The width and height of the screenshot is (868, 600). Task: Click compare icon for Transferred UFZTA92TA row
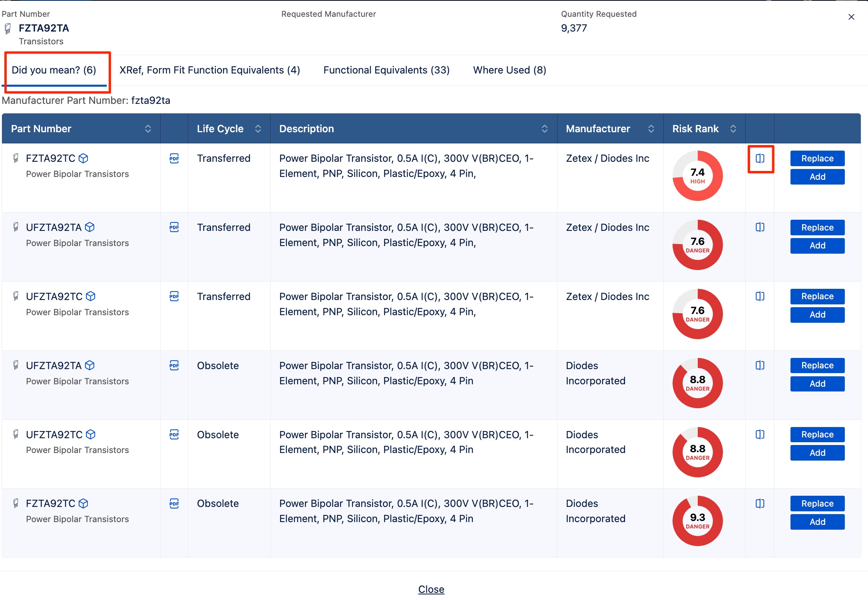point(760,227)
